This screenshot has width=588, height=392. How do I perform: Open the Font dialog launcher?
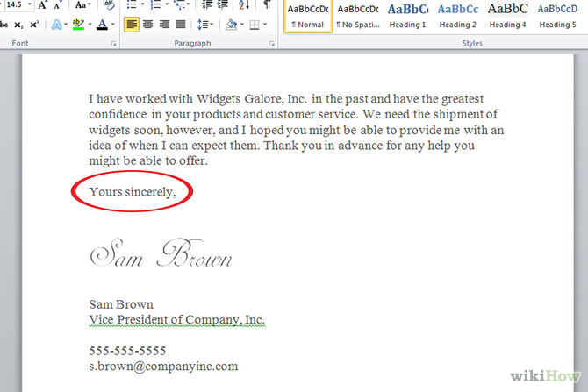pos(113,44)
